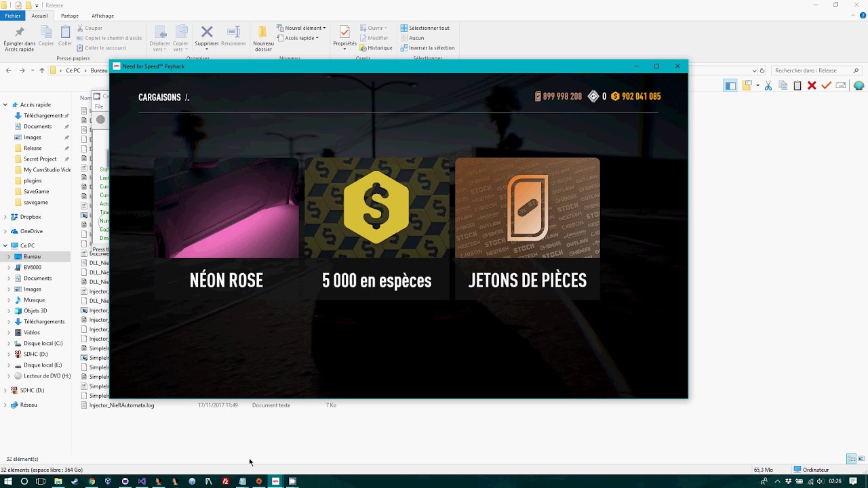This screenshot has width=868, height=488.
Task: Click Sélectionner tout
Action: (x=425, y=28)
